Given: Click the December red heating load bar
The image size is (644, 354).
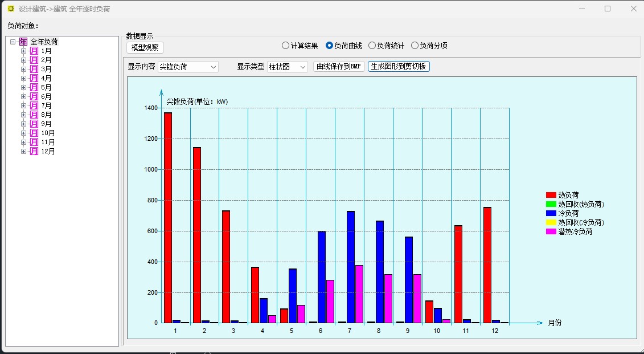Looking at the screenshot, I should pyautogui.click(x=487, y=265).
